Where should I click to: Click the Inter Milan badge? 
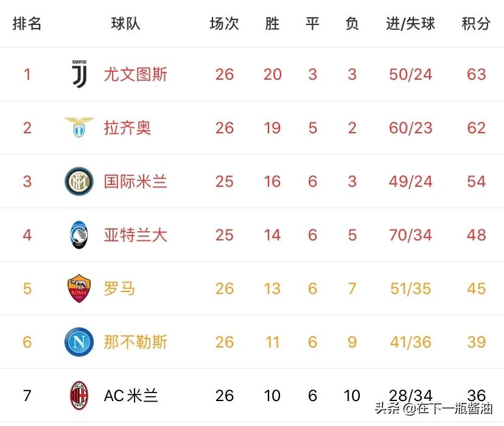coord(79,181)
